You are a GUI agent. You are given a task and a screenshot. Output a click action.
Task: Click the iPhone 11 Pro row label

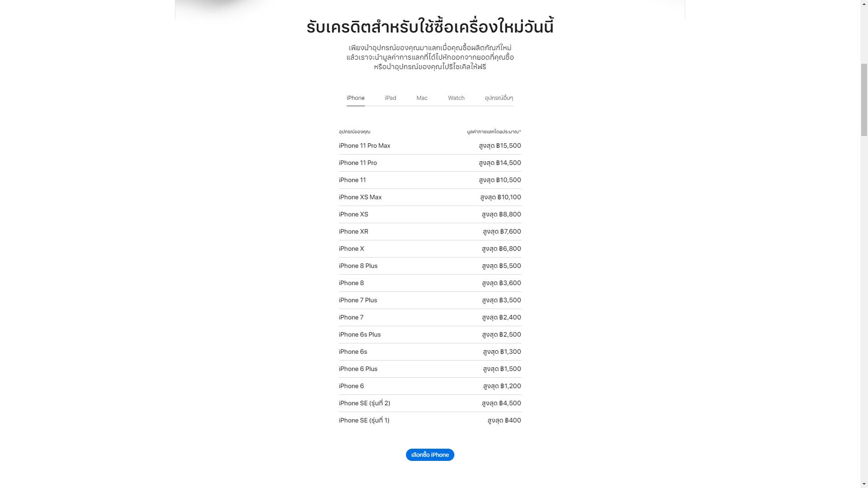tap(358, 163)
